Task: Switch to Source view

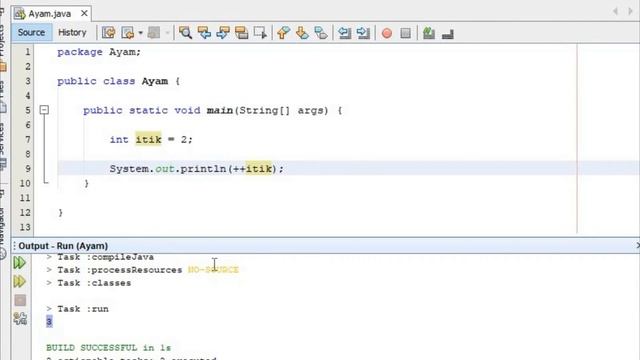Action: 31,33
